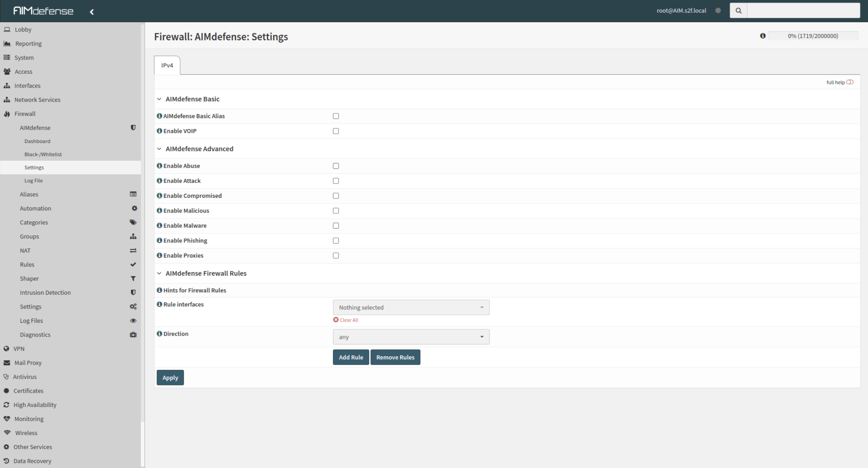The height and width of the screenshot is (468, 868).
Task: Click checkmark icon next to Rules
Action: 133,264
